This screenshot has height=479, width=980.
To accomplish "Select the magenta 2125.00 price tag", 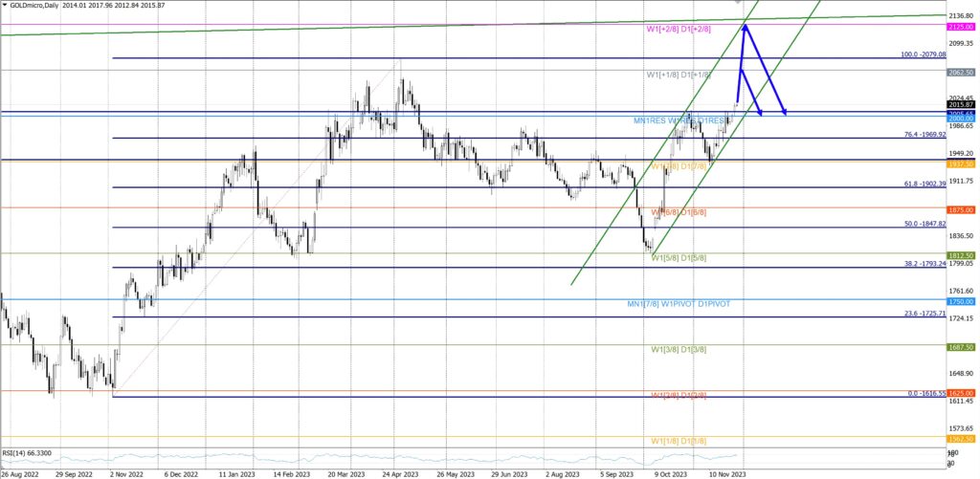I will 960,29.
